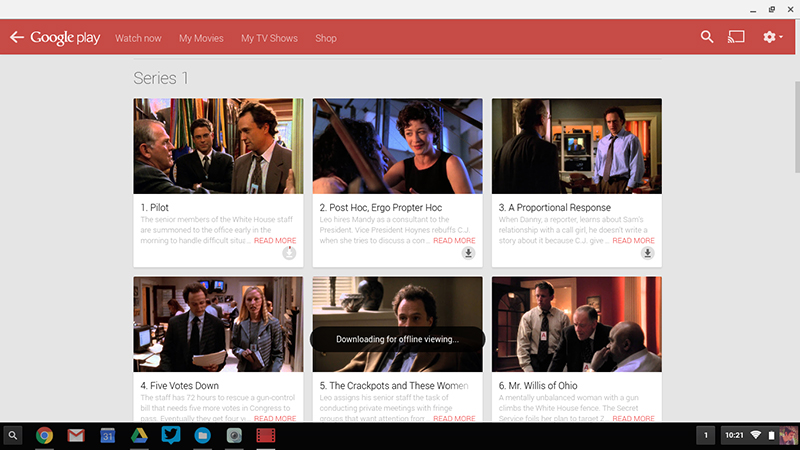Screen dimensions: 800x450
Task: Click the Series 1 heading
Action: (x=161, y=78)
